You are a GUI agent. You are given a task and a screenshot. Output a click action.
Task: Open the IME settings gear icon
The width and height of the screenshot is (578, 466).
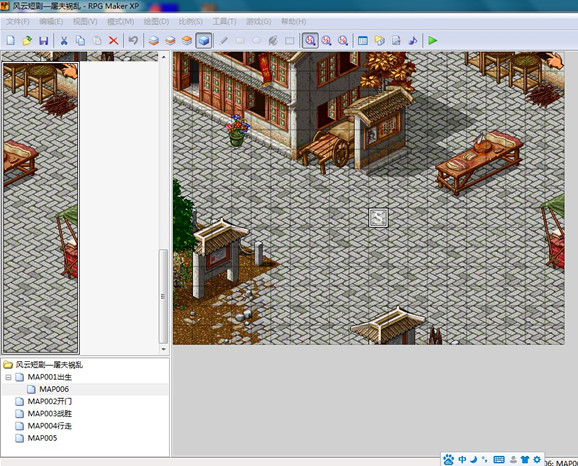(537, 459)
